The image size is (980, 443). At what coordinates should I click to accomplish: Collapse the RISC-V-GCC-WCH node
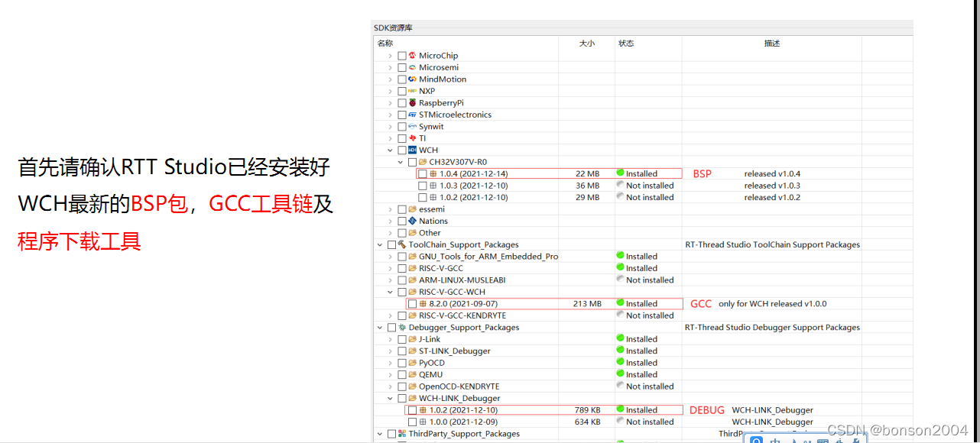(390, 292)
